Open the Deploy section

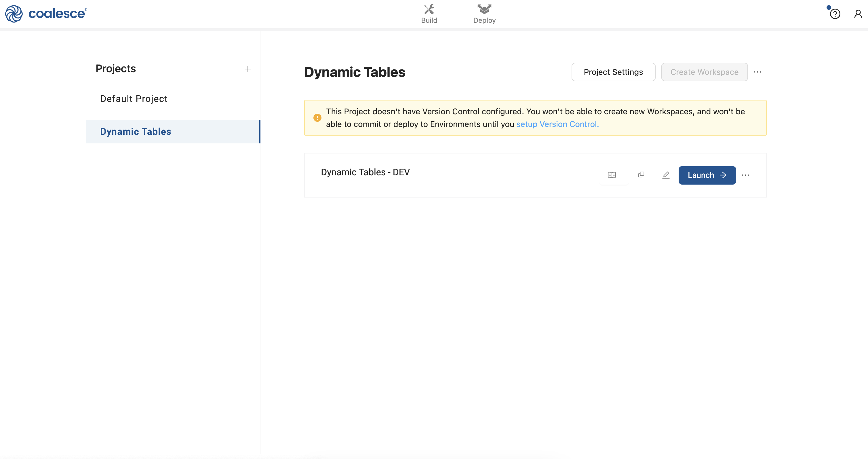pyautogui.click(x=484, y=14)
